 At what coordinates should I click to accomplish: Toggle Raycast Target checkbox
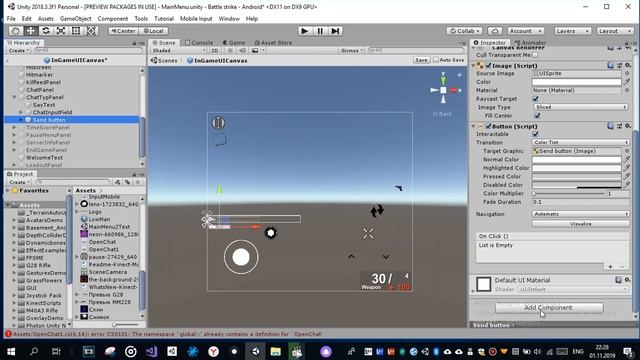click(x=536, y=99)
